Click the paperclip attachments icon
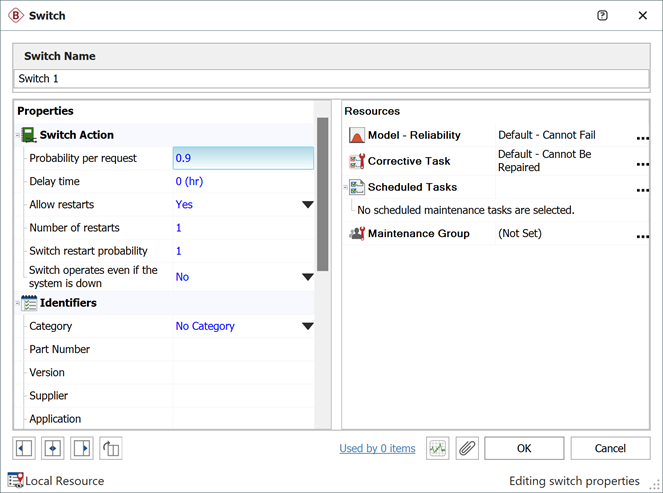This screenshot has width=663, height=493. [467, 449]
